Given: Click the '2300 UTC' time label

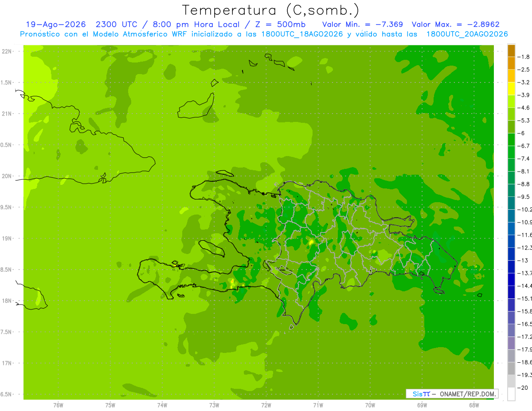Looking at the screenshot, I should point(117,24).
